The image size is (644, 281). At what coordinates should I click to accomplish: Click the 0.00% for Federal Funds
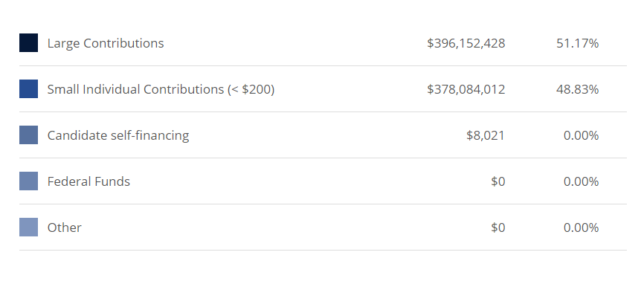click(581, 181)
